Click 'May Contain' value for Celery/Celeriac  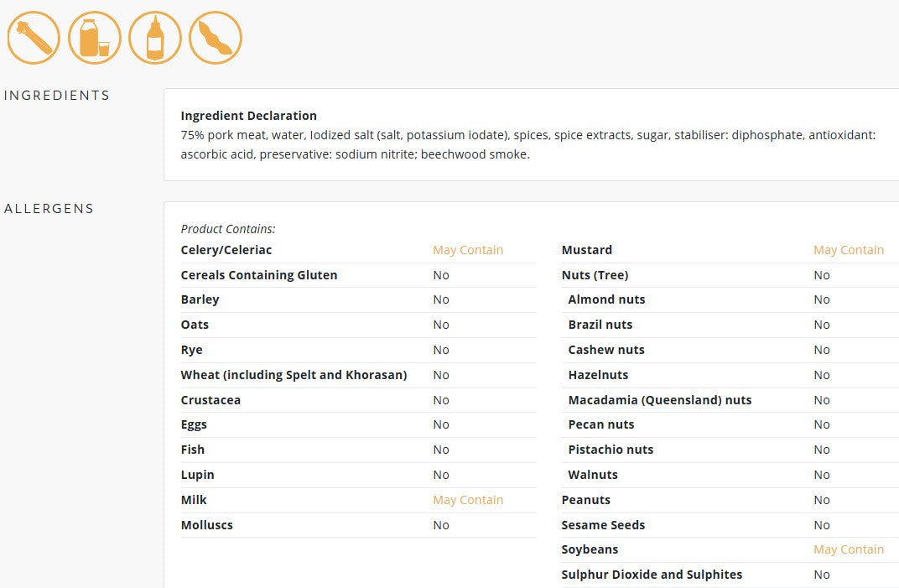(468, 250)
